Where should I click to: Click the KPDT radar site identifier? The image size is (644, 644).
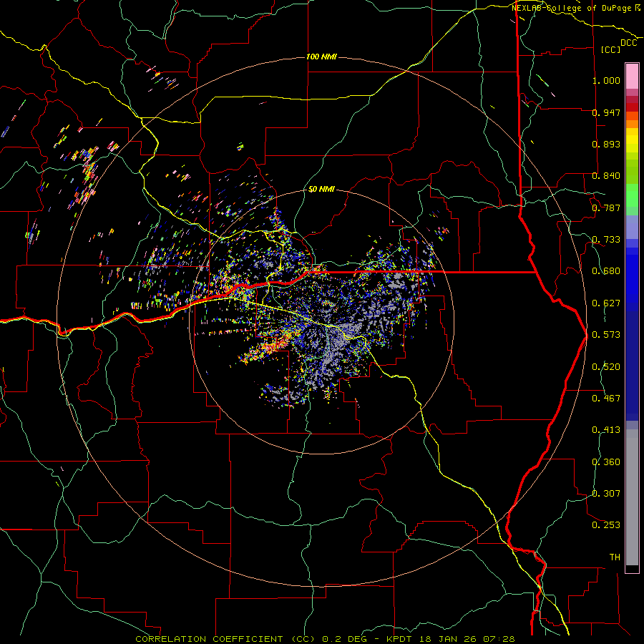[x=399, y=639]
